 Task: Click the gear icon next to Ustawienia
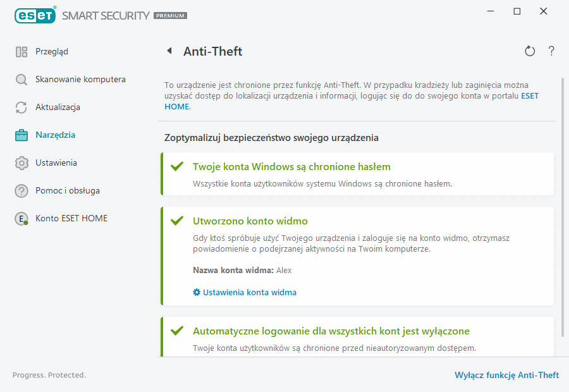(x=20, y=162)
